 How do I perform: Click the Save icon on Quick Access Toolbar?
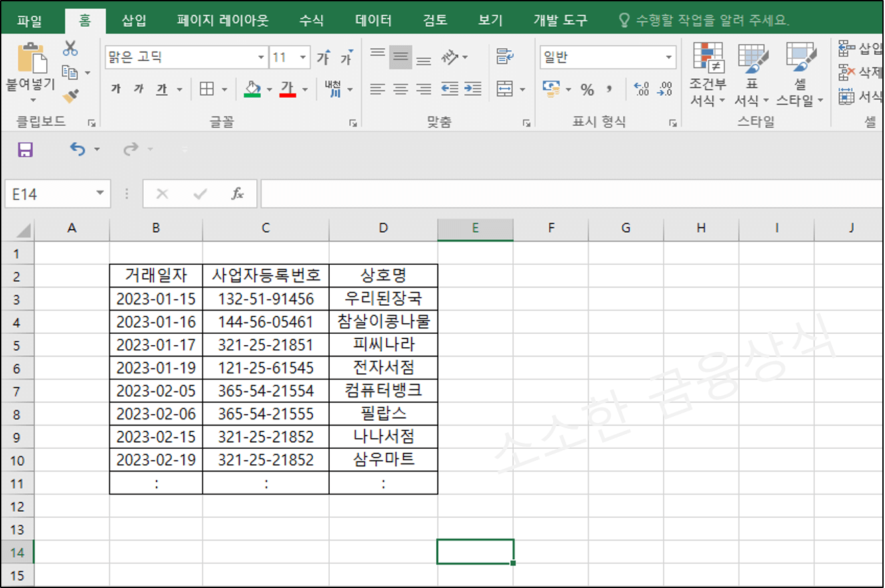click(25, 149)
